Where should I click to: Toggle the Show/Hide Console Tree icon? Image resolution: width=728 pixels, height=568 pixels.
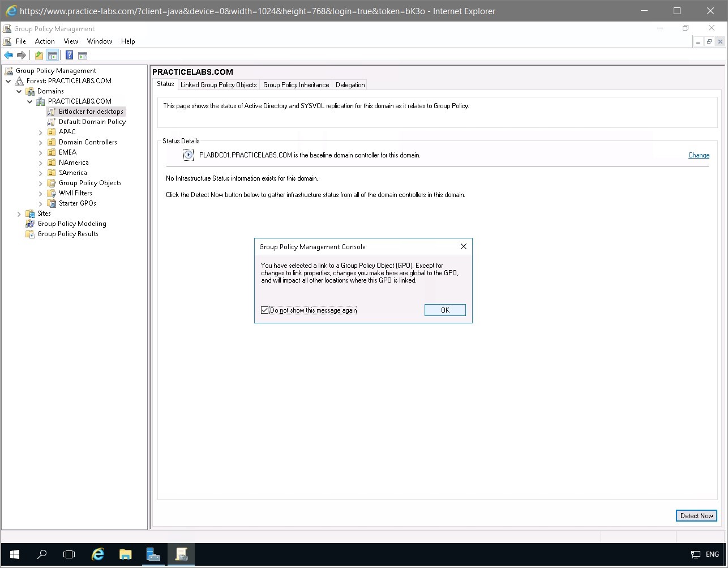pos(52,55)
